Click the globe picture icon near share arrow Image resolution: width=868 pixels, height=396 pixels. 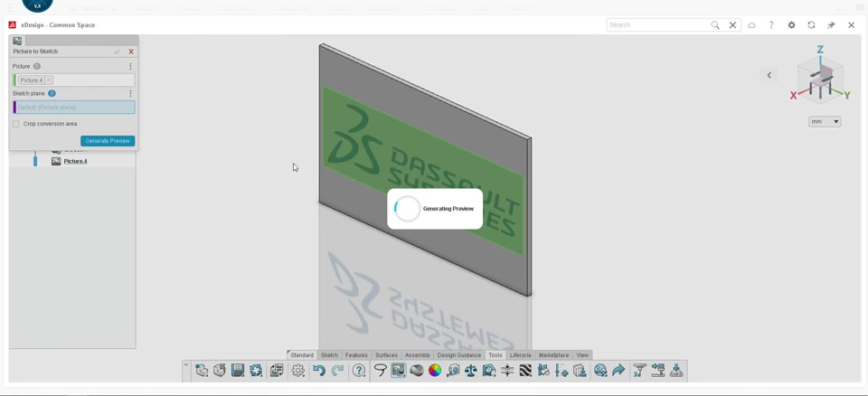click(600, 371)
